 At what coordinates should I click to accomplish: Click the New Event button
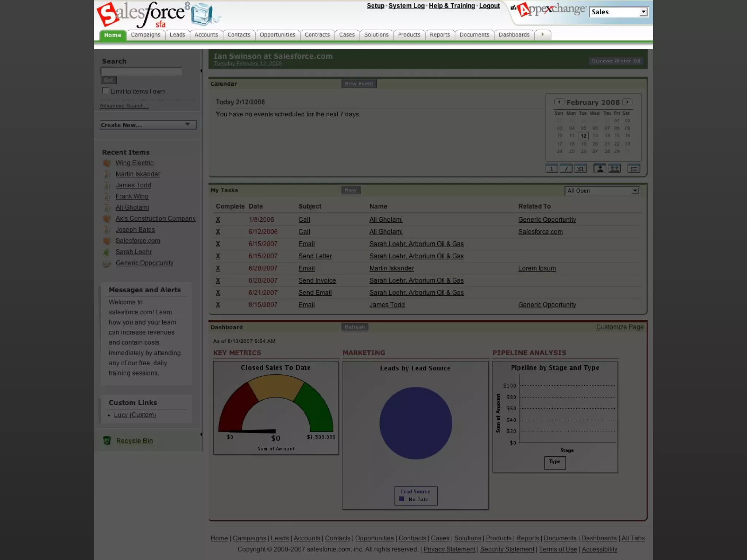point(359,83)
